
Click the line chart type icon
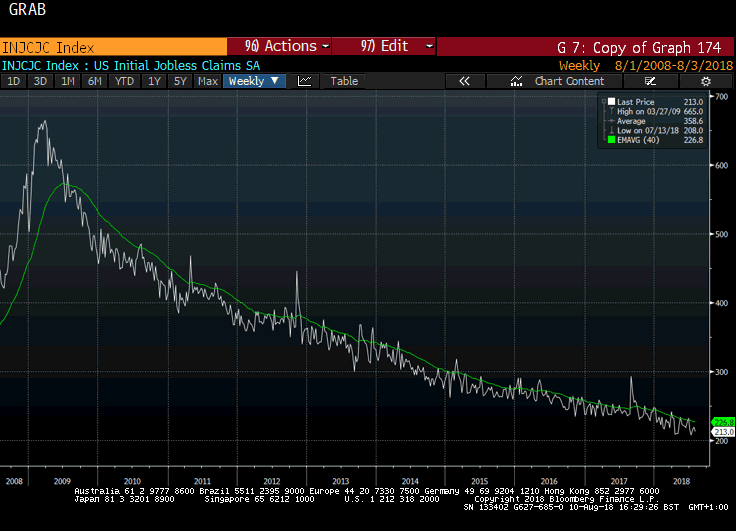(305, 81)
